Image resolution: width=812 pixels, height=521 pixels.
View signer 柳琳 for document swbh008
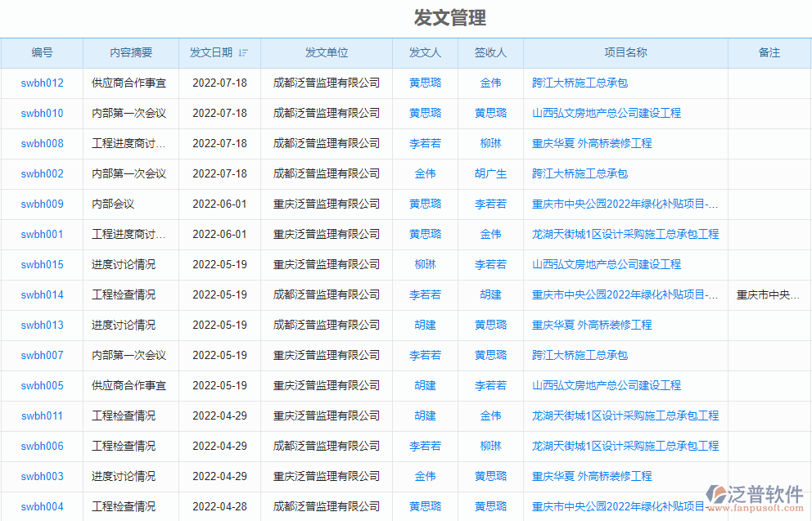click(490, 143)
